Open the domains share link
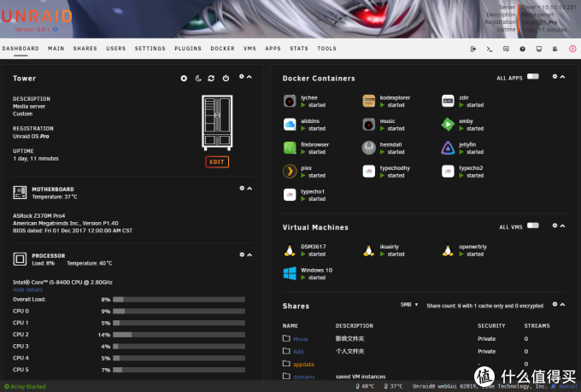Screen dimensions: 581x392 (304, 377)
